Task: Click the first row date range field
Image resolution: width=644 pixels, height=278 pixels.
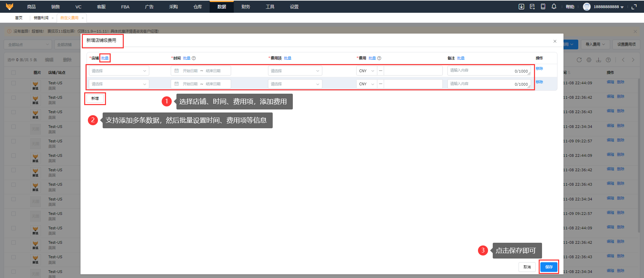Action: [x=201, y=71]
